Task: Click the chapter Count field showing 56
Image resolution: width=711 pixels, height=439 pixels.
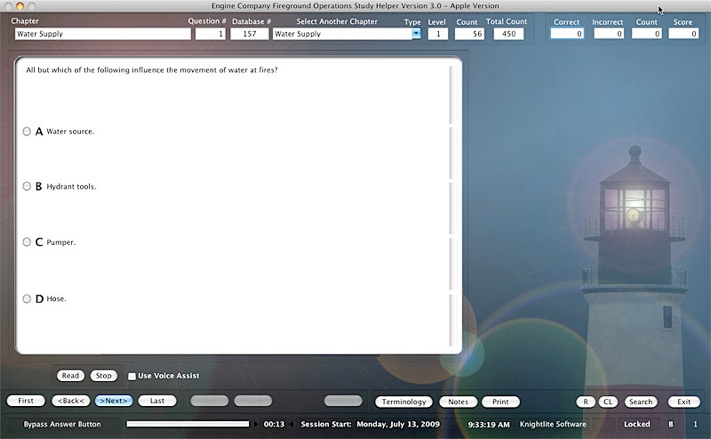Action: [x=469, y=34]
